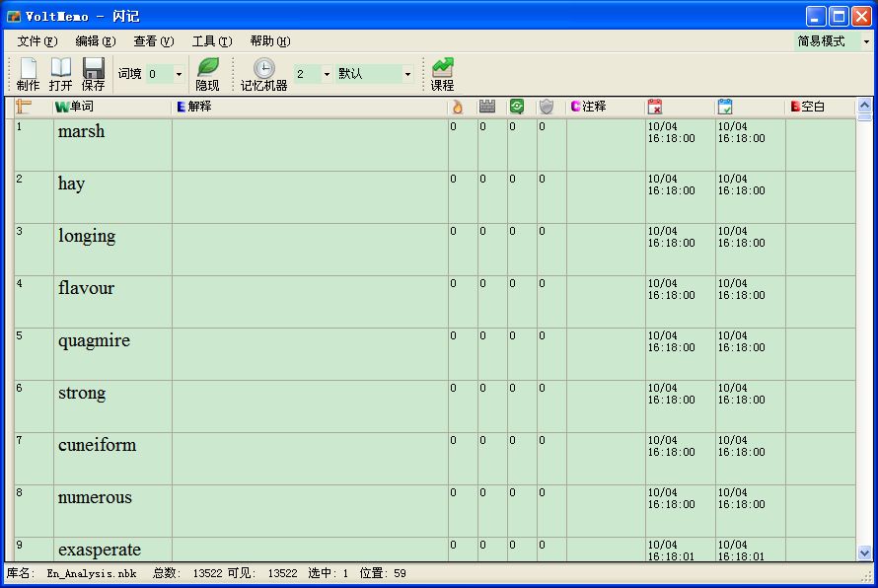
Task: Select the word "numerous"
Action: coord(95,498)
